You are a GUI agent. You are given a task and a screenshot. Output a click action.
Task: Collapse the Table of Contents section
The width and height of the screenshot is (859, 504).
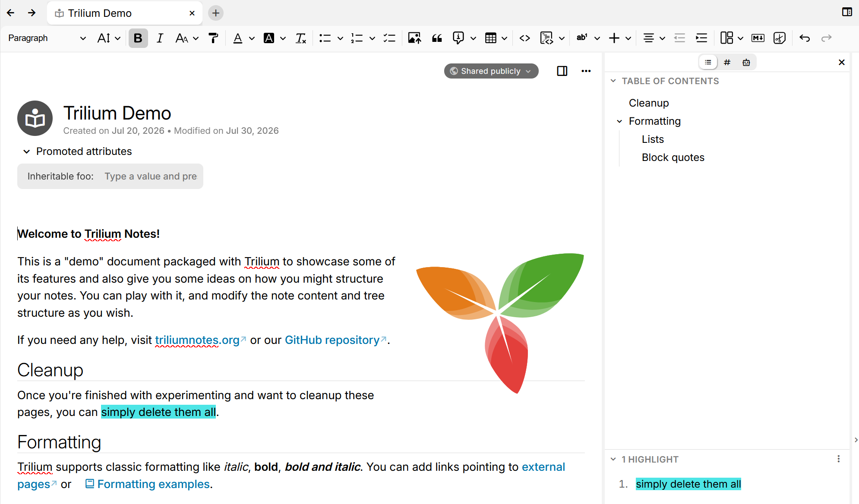coord(613,81)
